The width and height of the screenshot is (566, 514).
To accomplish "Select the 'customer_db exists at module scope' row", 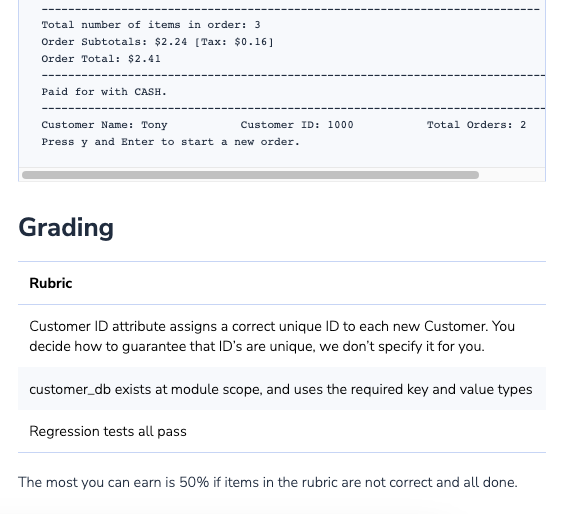I will coord(282,389).
